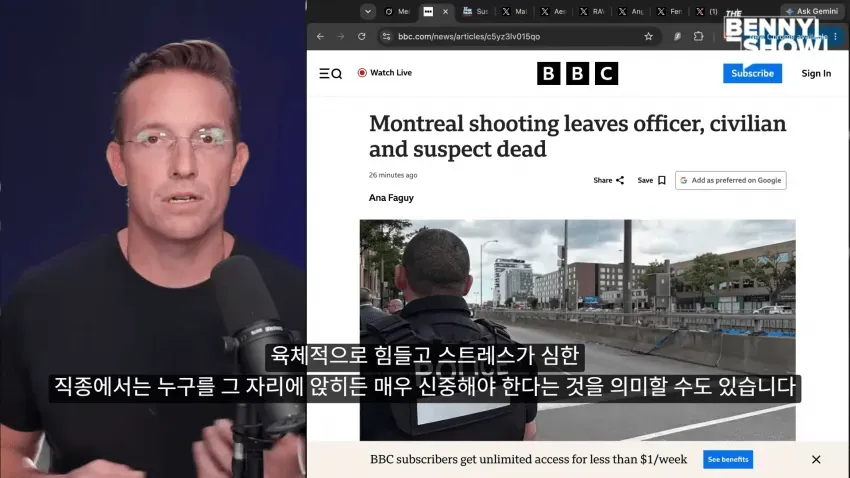Click the Ask Gemini button
This screenshot has height=478, width=850.
tap(812, 11)
